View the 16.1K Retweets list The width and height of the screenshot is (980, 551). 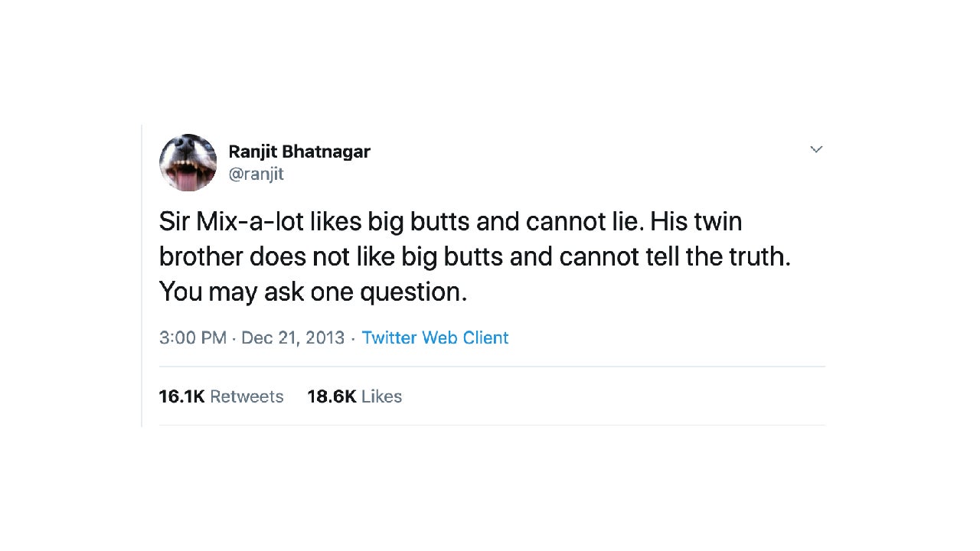click(221, 396)
